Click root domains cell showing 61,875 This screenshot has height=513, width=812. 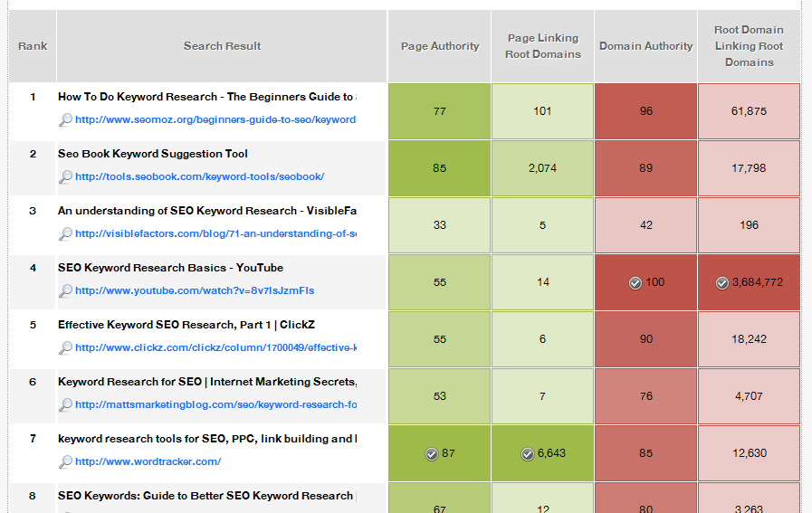(x=749, y=111)
